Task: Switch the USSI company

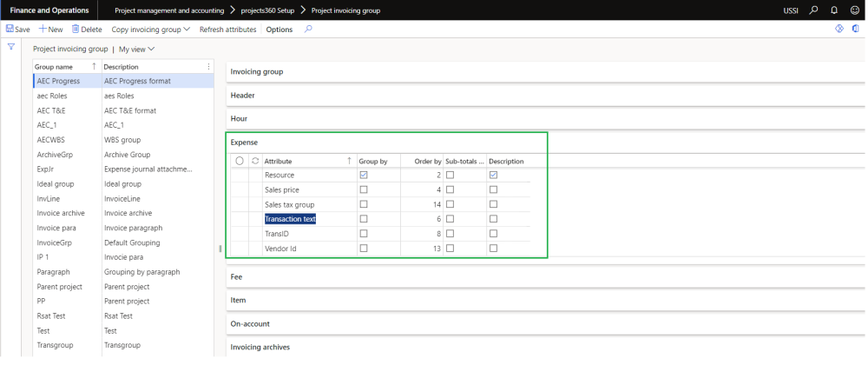Action: pyautogui.click(x=791, y=10)
